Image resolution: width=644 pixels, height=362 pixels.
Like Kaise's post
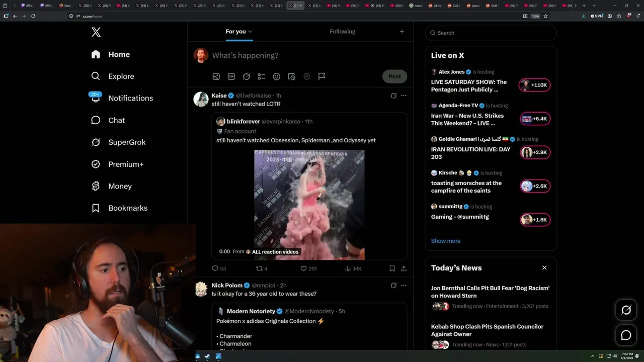tap(308, 268)
